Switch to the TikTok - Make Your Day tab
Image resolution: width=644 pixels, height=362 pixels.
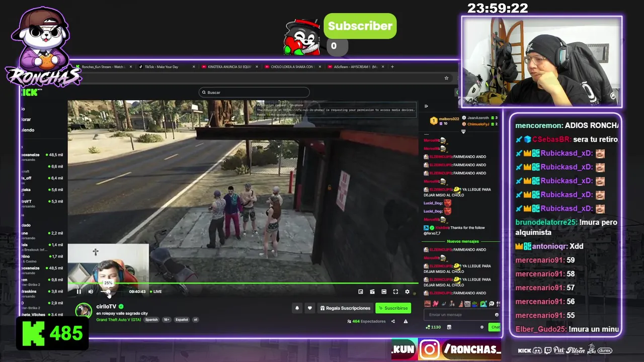(162, 67)
